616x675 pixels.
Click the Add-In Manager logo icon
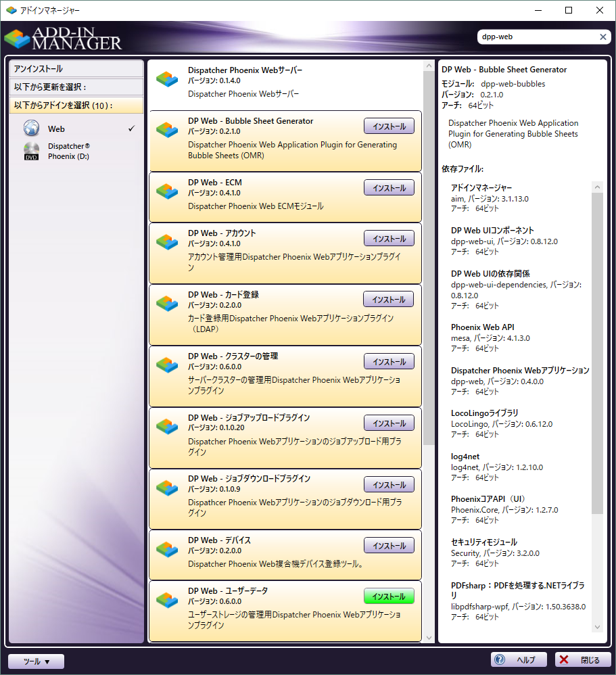tap(17, 39)
